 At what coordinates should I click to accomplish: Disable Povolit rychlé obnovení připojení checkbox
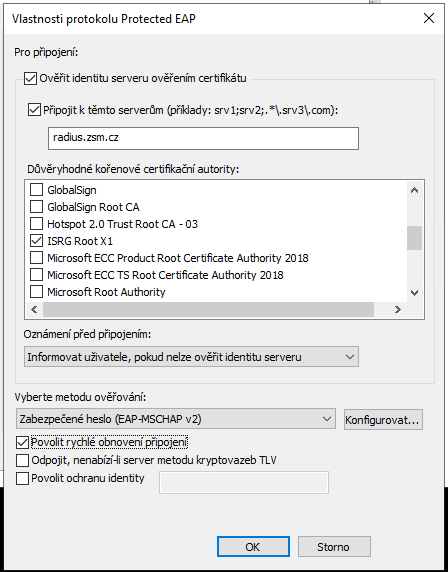[22, 442]
